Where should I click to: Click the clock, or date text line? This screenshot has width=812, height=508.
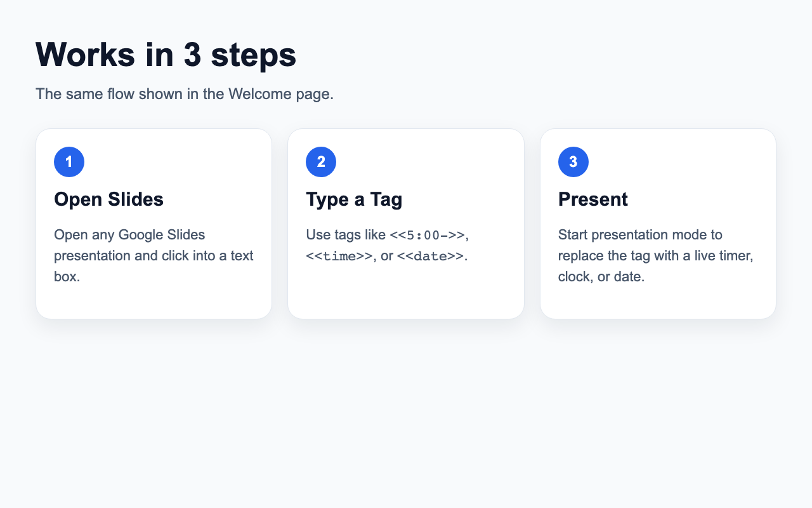[x=601, y=277]
